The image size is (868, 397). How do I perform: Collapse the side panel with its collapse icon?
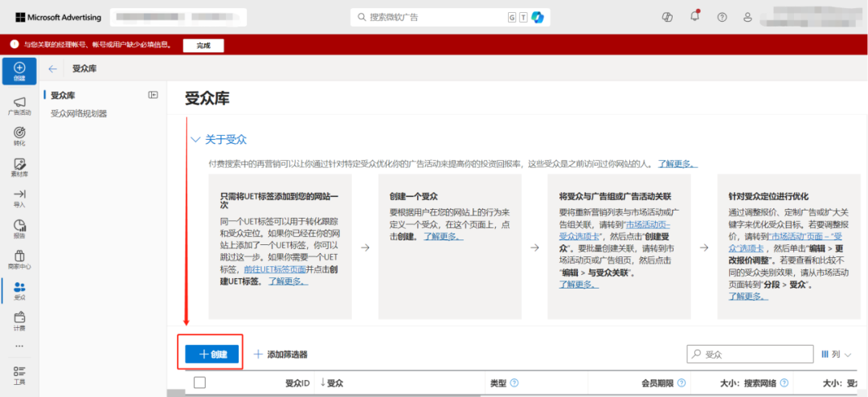pos(153,95)
